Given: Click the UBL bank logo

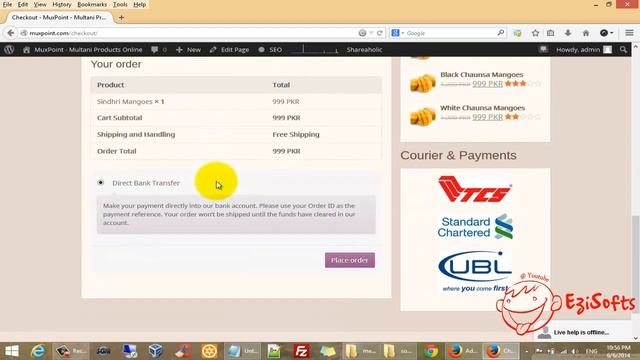Looking at the screenshot, I should (x=475, y=271).
